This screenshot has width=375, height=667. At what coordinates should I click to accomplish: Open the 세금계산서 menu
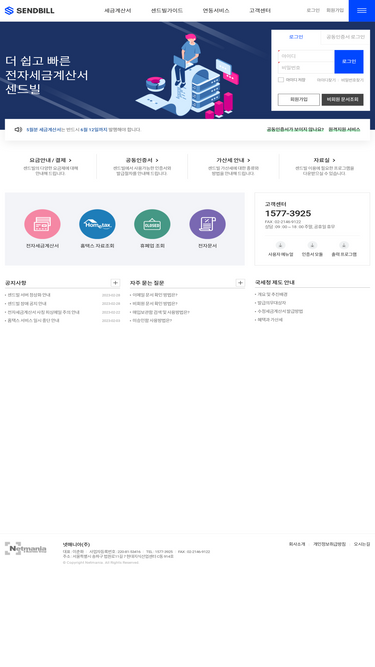coord(118,11)
